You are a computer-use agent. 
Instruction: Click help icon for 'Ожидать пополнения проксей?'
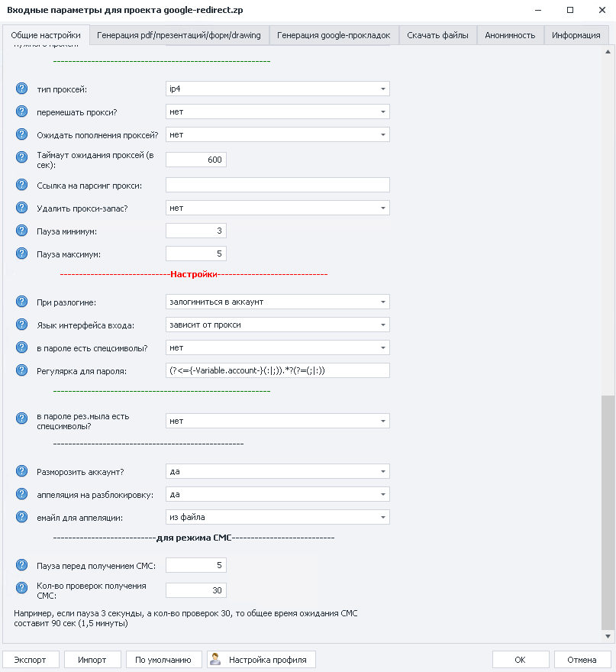tap(21, 134)
